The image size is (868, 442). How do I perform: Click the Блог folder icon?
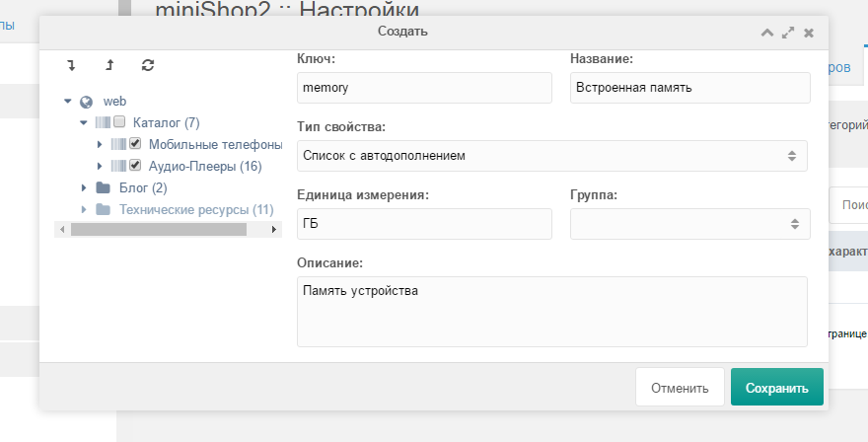[x=103, y=187]
